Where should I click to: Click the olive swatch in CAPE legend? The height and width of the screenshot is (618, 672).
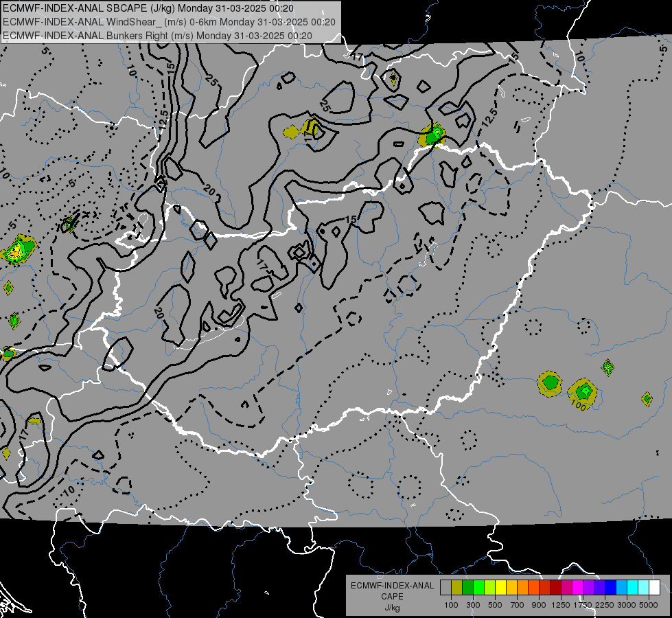coord(457,587)
